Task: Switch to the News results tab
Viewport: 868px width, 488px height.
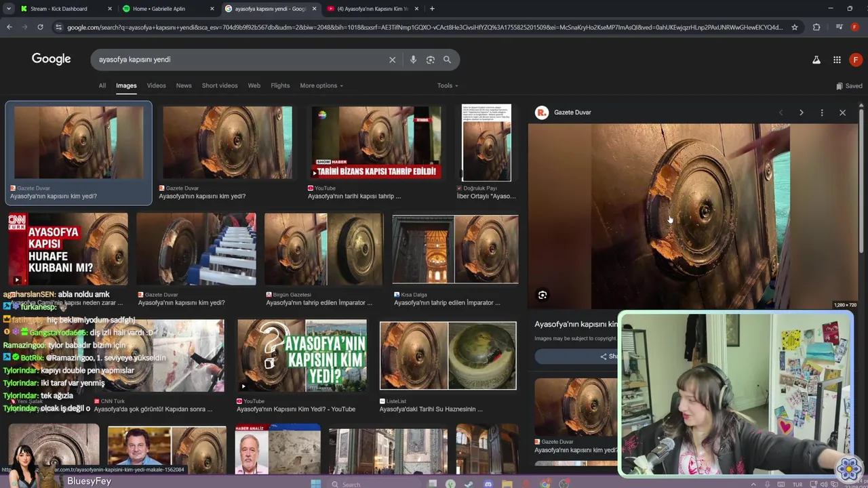Action: coord(184,85)
